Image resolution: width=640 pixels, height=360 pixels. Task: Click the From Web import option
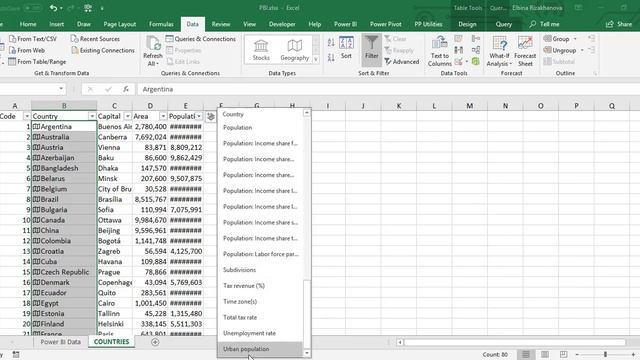point(27,50)
